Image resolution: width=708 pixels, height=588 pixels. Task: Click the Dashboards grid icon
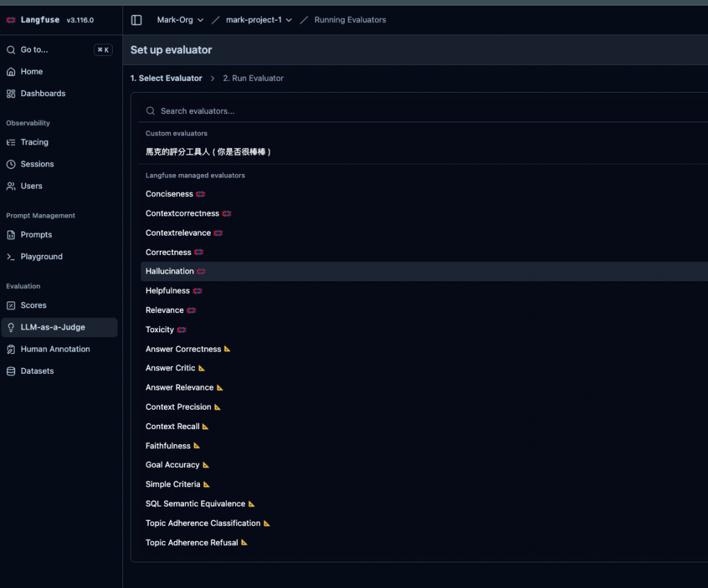pos(11,93)
